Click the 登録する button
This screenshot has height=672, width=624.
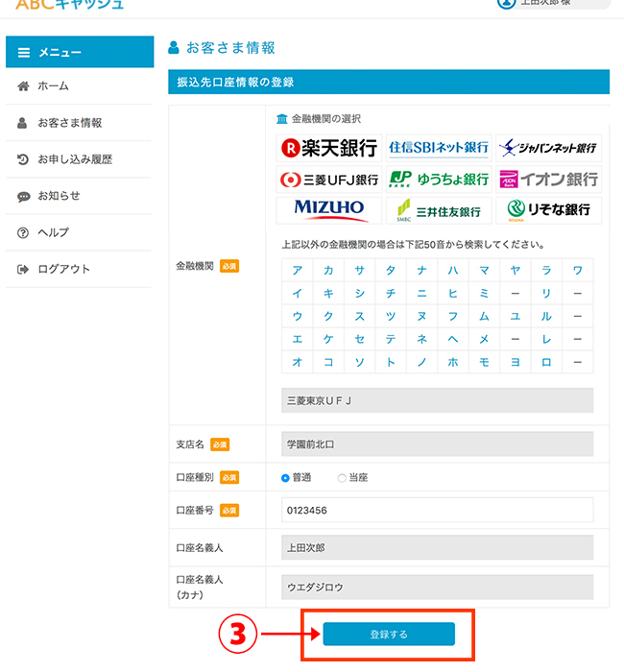point(389,635)
